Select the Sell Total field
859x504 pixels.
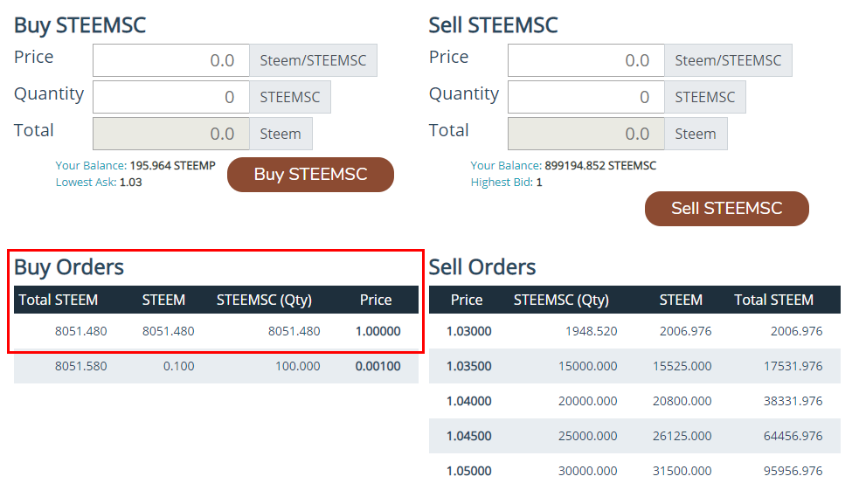click(x=585, y=134)
